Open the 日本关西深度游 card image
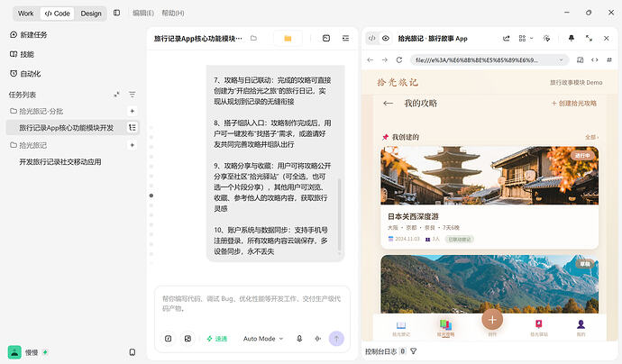Image resolution: width=622 pixels, height=364 pixels. tap(489, 176)
